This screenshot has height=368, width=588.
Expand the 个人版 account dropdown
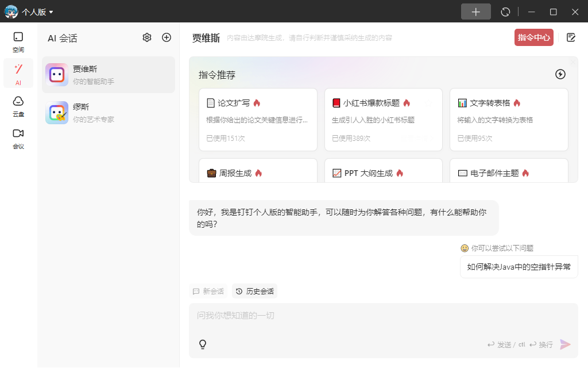[37, 12]
